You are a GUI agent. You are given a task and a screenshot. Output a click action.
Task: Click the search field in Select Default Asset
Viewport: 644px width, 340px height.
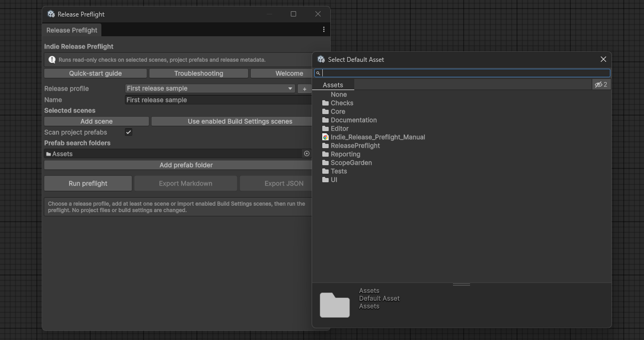tap(462, 73)
